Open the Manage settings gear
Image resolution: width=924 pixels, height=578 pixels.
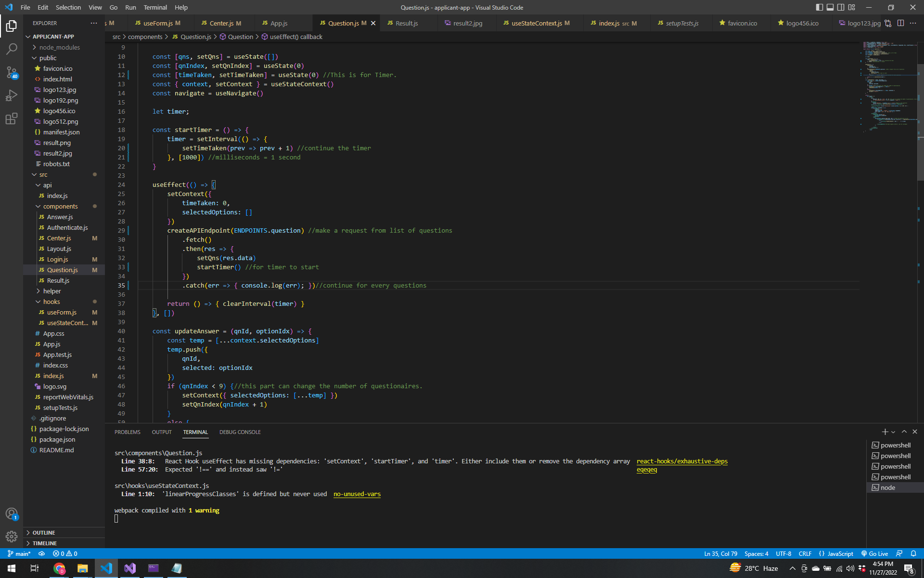pos(12,536)
